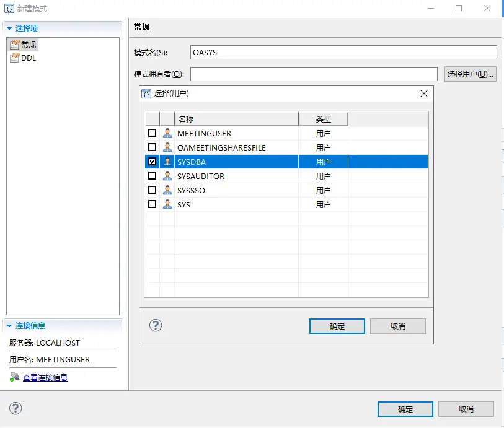Click the 用户 type cell for SYSDBA

click(323, 162)
